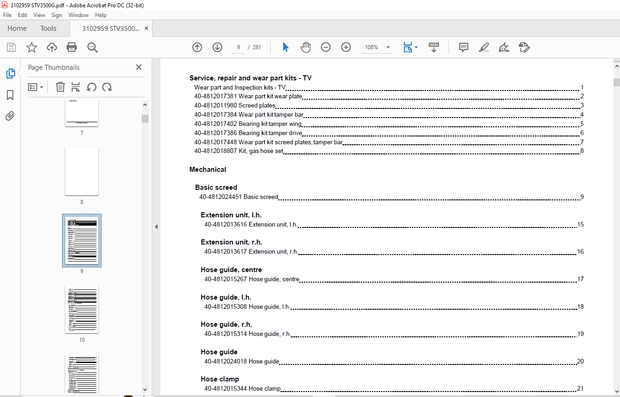The image size is (620, 397).
Task: Collapse the navigation pane arrow
Action: point(156,227)
